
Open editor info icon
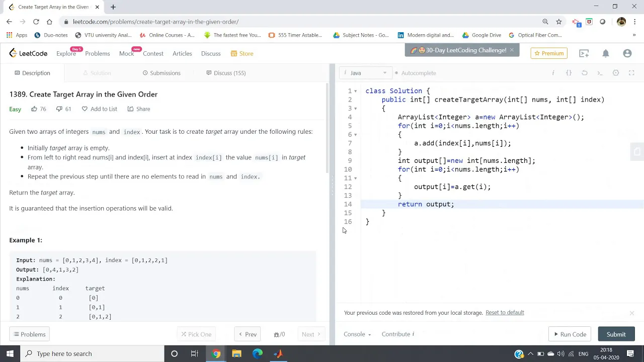(553, 73)
